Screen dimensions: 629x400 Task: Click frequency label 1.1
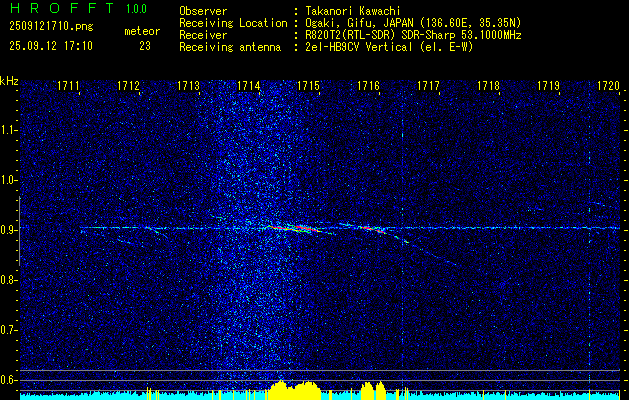(x=9, y=130)
